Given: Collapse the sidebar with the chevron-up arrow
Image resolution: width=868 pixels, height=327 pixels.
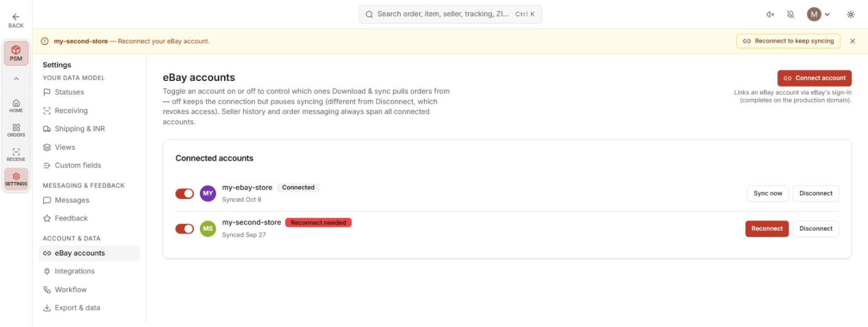Looking at the screenshot, I should pyautogui.click(x=16, y=79).
